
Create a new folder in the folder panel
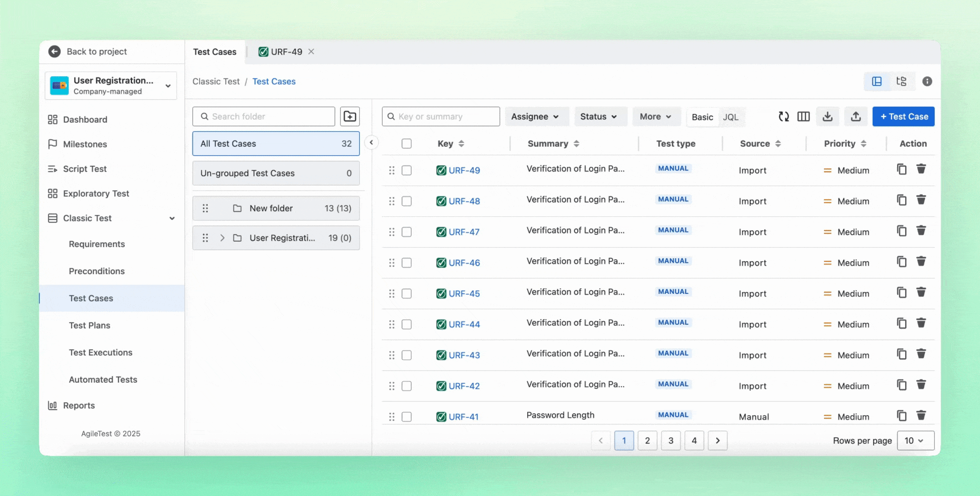350,116
